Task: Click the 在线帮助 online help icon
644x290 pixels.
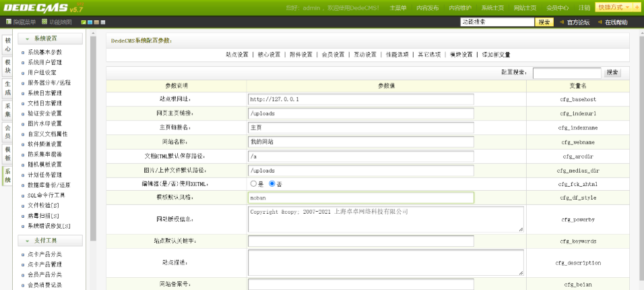Action: point(600,22)
